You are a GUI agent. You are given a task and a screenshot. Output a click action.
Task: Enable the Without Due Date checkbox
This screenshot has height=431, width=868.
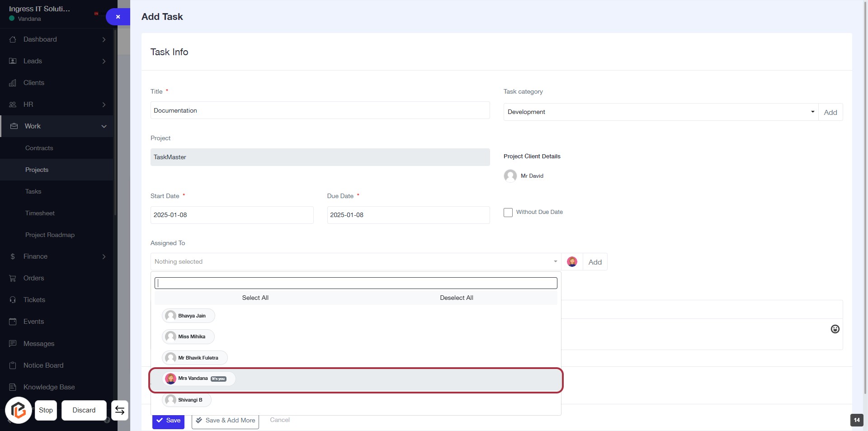pos(508,213)
